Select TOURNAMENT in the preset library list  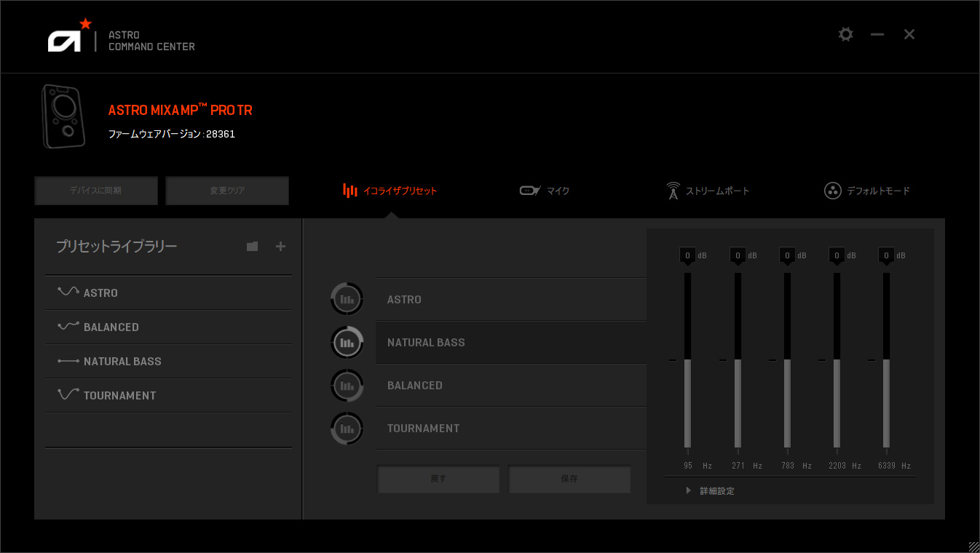click(x=119, y=395)
